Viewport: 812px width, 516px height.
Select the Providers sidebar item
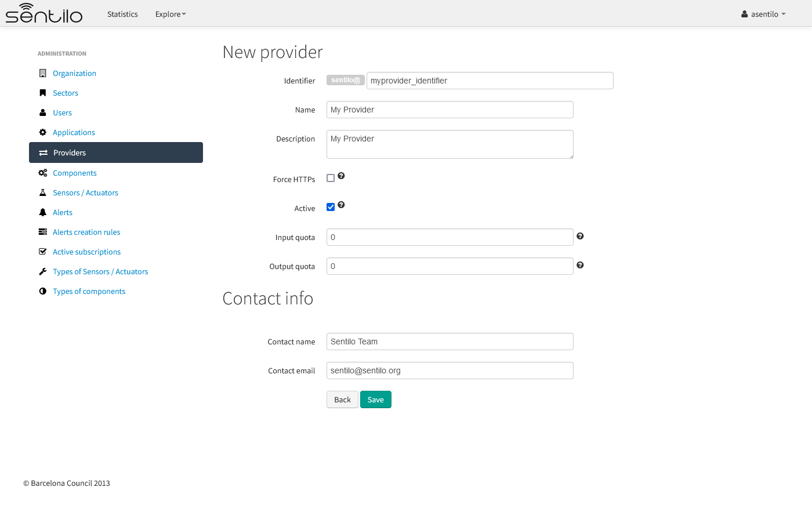(116, 152)
